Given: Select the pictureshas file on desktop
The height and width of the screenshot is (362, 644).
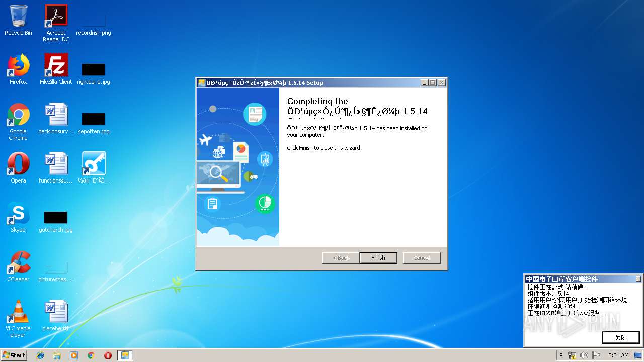Looking at the screenshot, I should [56, 271].
